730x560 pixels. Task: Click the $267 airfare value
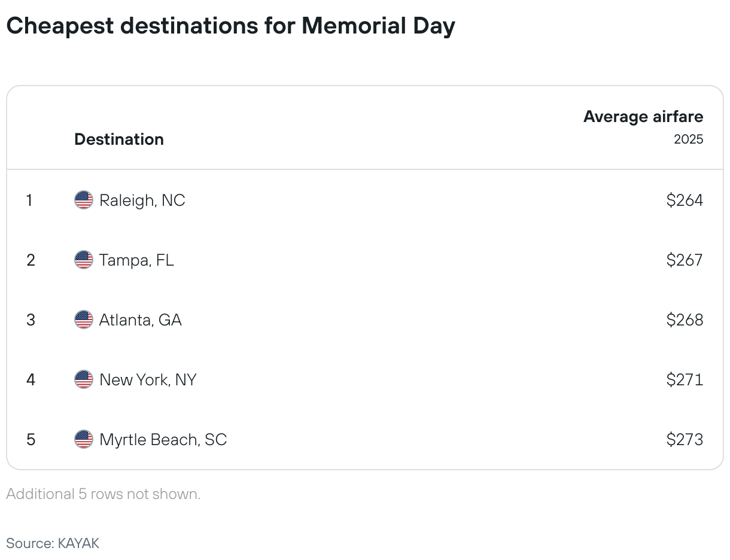[x=685, y=260]
